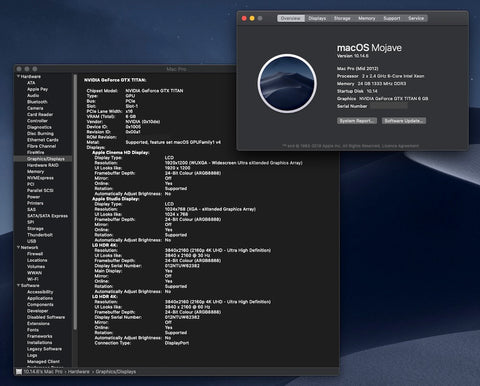Screen dimensions: 480x386
Task: Click the "Apple Cinema HD Display:" heading
Action: click(x=121, y=153)
